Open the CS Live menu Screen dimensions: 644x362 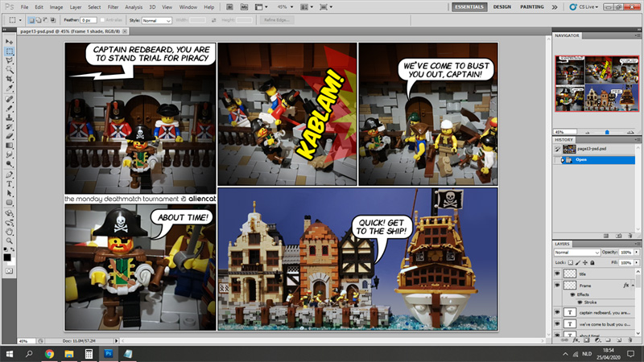coord(584,7)
